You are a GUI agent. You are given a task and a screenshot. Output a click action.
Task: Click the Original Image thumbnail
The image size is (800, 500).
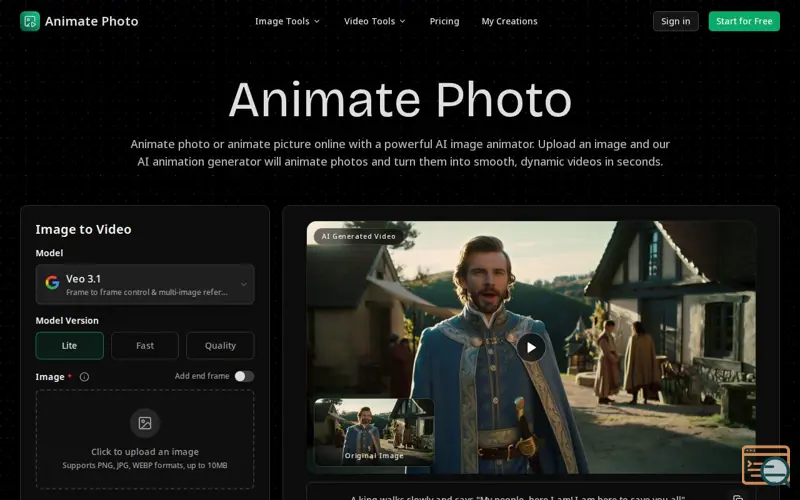tap(374, 432)
